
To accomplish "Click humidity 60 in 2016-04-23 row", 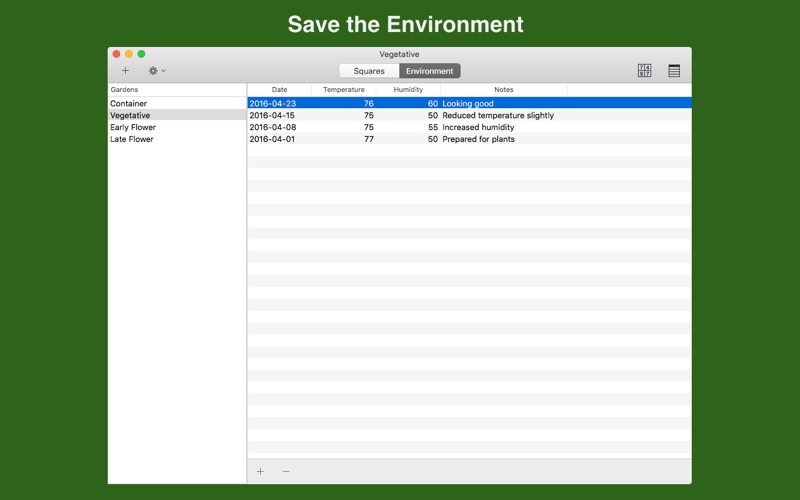I will [433, 103].
